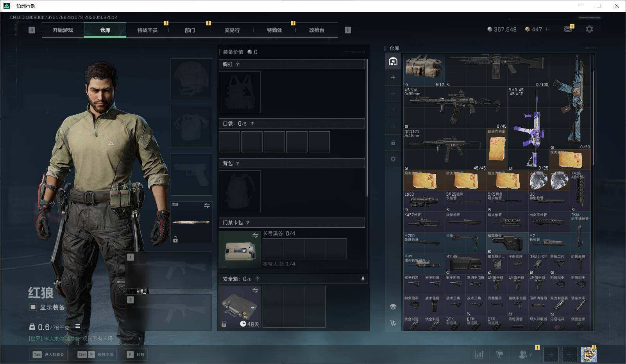The width and height of the screenshot is (626, 364).
Task: Switch to the 开始游戏 tab
Action: (x=63, y=30)
